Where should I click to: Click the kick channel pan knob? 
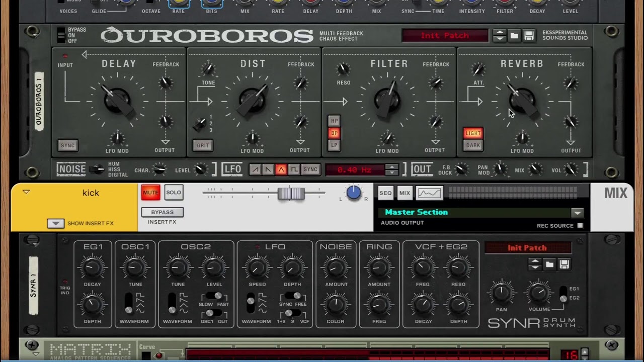click(x=354, y=193)
